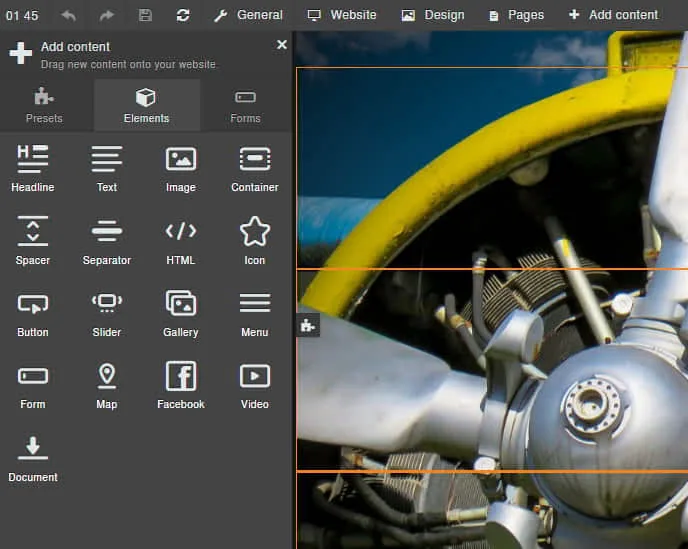Screen dimensions: 688x549
Task: Click the refresh arrows icon
Action: pos(183,15)
